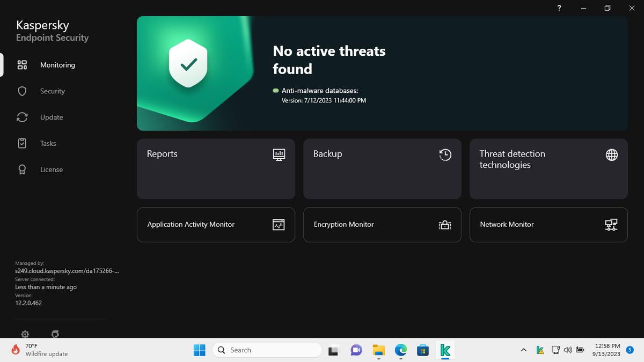Image resolution: width=644 pixels, height=362 pixels.
Task: Open help via the question mark button
Action: click(x=559, y=8)
